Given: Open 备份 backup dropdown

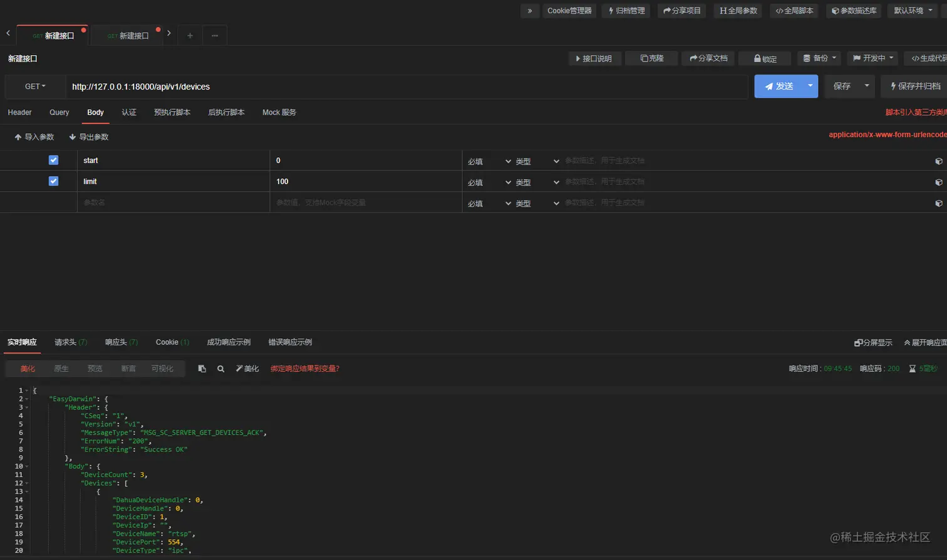Looking at the screenshot, I should tap(819, 58).
